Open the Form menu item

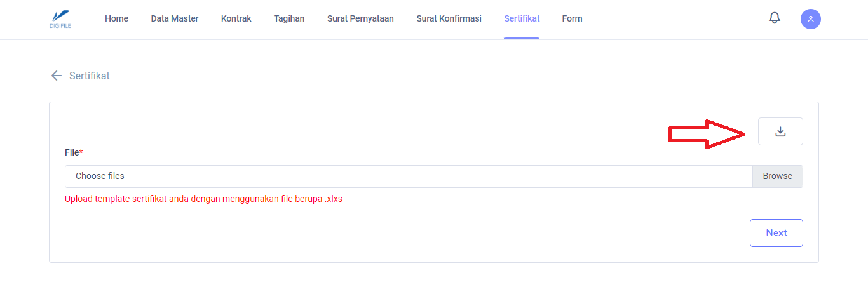(x=572, y=18)
